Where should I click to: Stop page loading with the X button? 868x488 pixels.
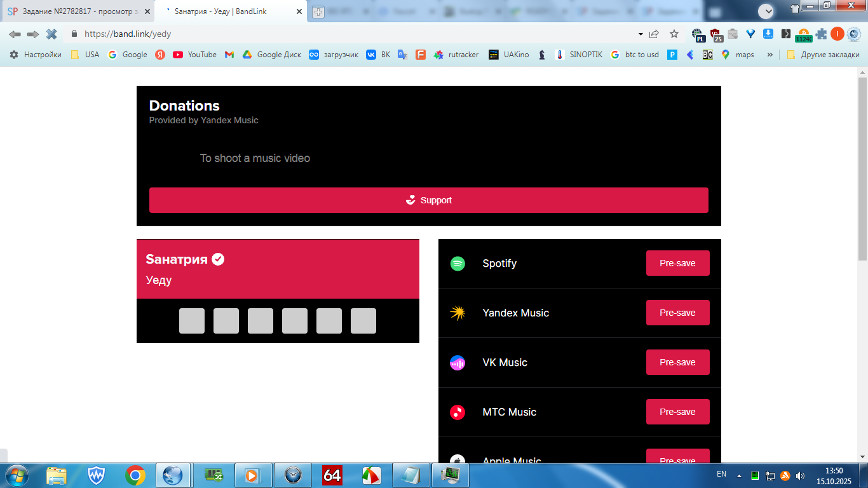pos(51,34)
